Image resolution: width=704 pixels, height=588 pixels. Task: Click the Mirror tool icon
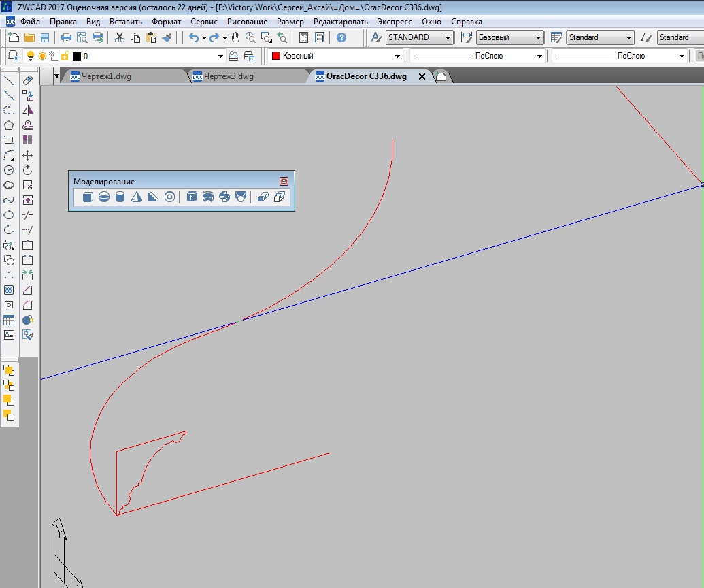click(27, 110)
